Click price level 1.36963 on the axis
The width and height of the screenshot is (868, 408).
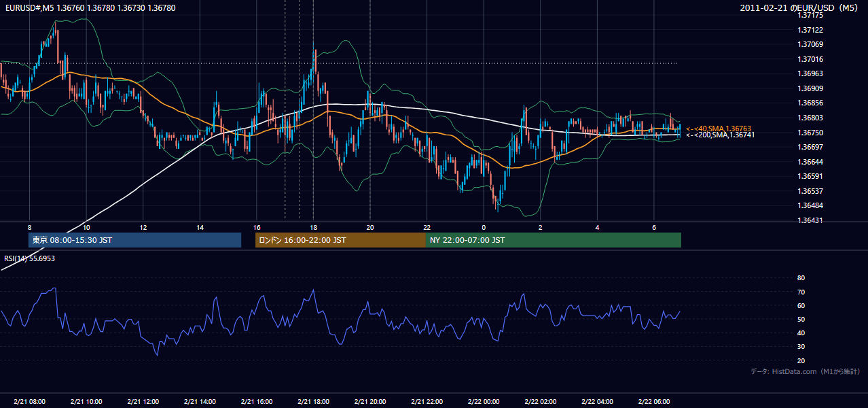810,73
